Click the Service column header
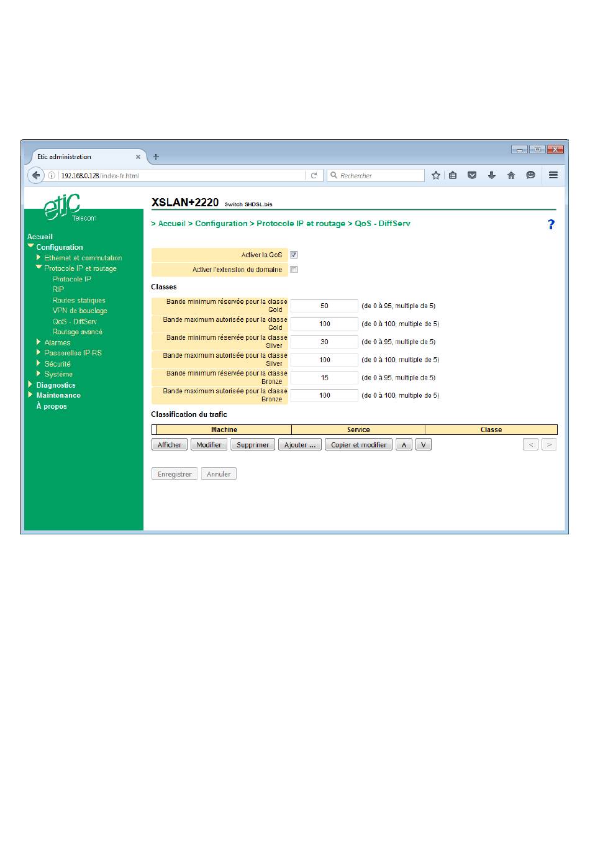 [x=358, y=429]
